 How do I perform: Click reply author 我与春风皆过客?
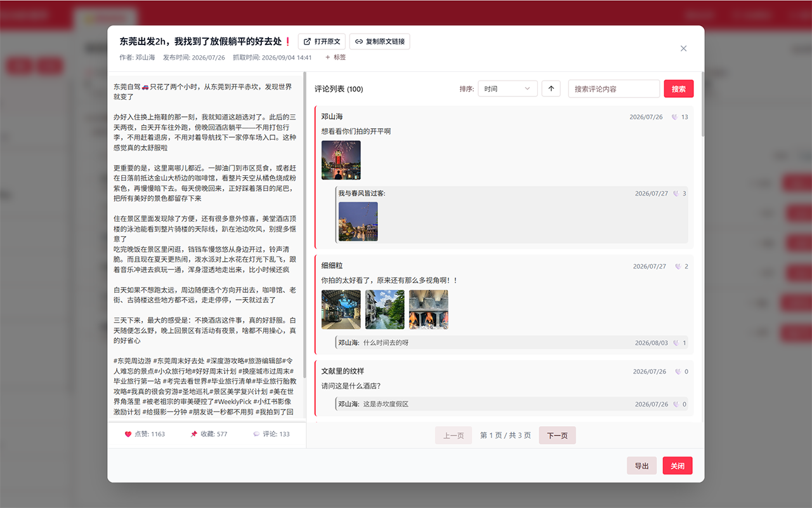coord(362,193)
